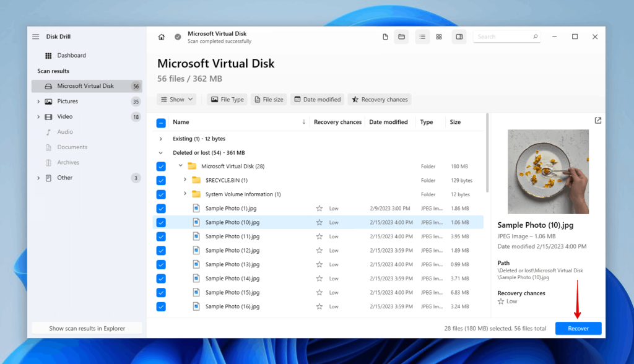Screen dimensions: 634x364
Task: Open the folder view icon in the toolbar
Action: (401, 37)
